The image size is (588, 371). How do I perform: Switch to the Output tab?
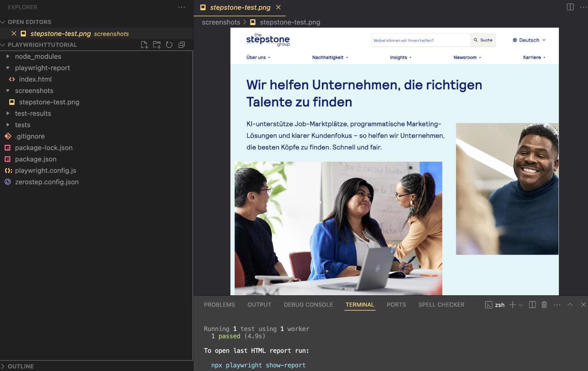coord(259,305)
